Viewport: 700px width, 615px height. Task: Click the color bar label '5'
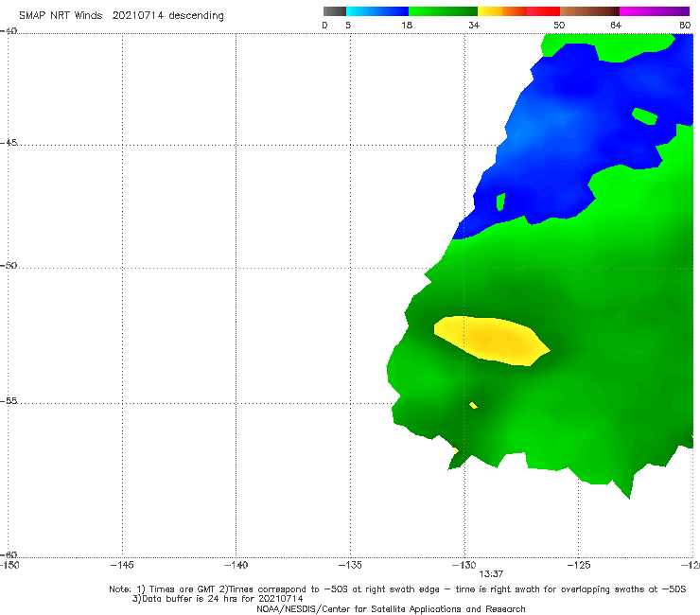(x=348, y=26)
